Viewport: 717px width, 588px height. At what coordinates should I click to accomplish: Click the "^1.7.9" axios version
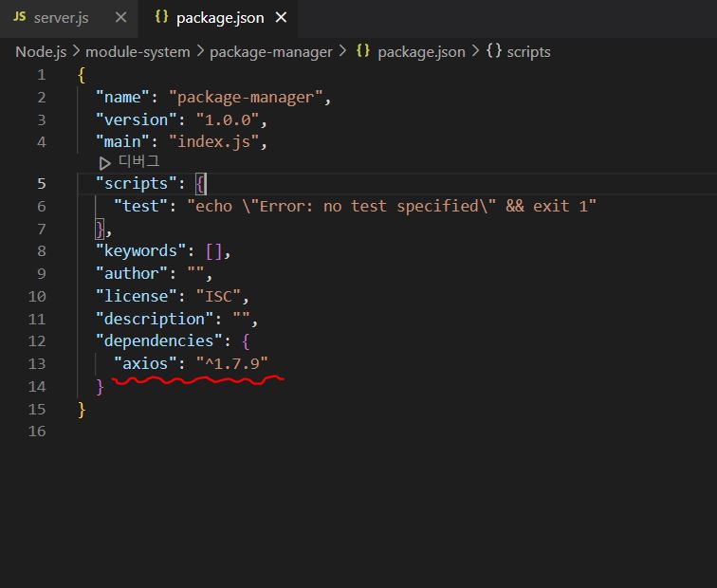(x=232, y=364)
